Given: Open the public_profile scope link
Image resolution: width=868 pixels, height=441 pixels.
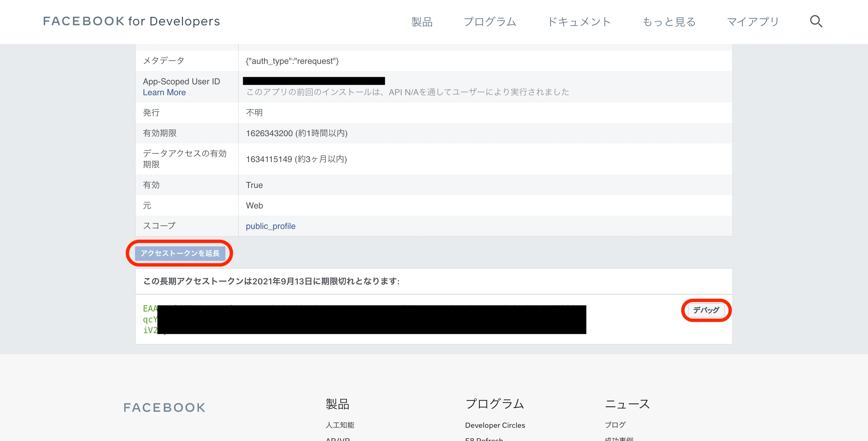Looking at the screenshot, I should [x=271, y=226].
